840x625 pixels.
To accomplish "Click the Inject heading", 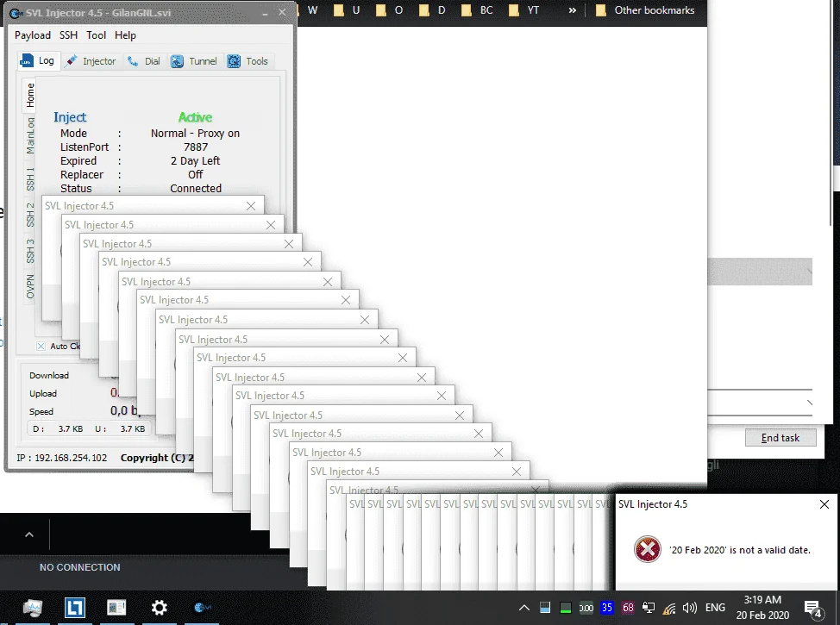I will point(70,117).
